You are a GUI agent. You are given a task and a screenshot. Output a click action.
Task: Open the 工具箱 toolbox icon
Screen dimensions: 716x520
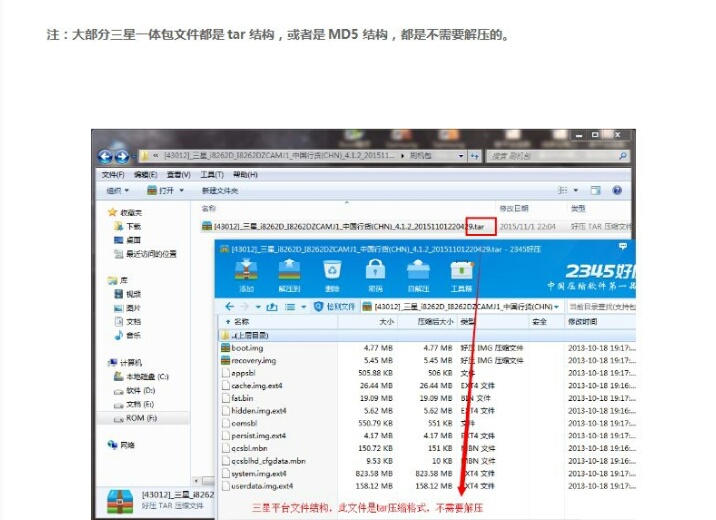(461, 270)
